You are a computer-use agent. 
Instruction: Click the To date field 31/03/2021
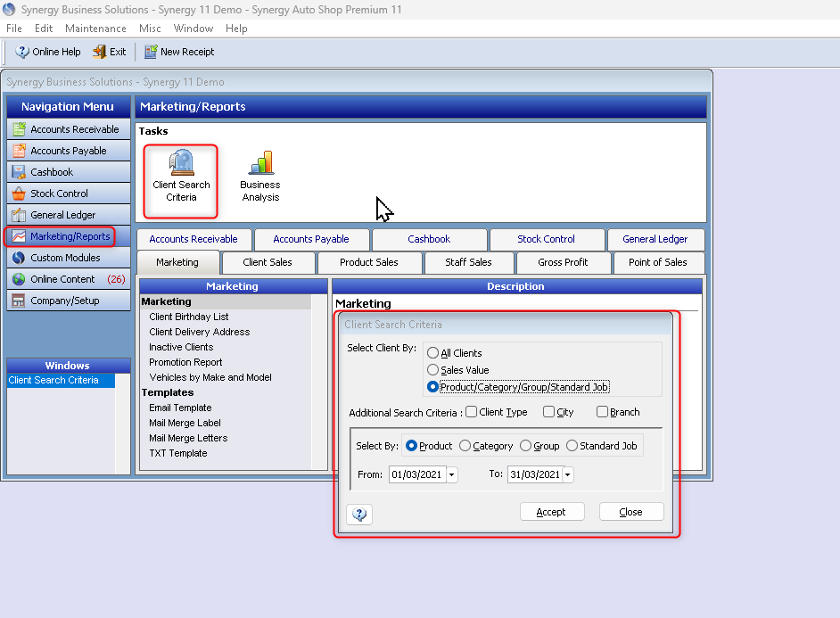[535, 474]
